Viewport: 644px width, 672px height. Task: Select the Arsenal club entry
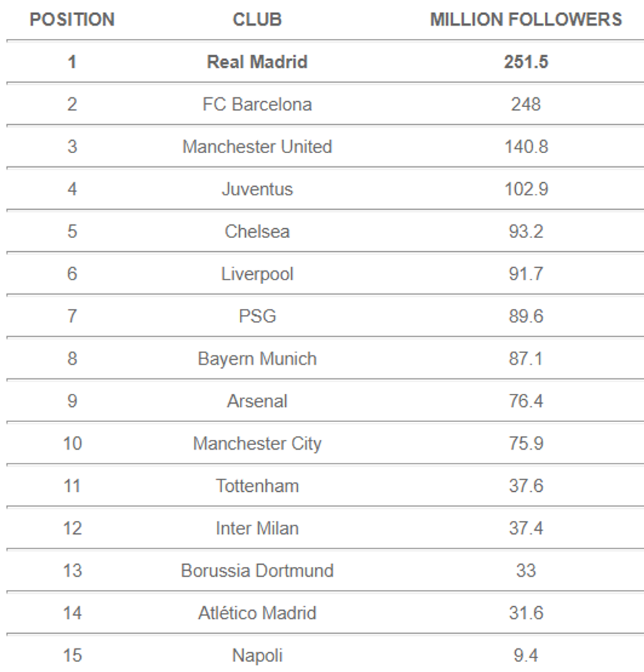[x=257, y=401]
